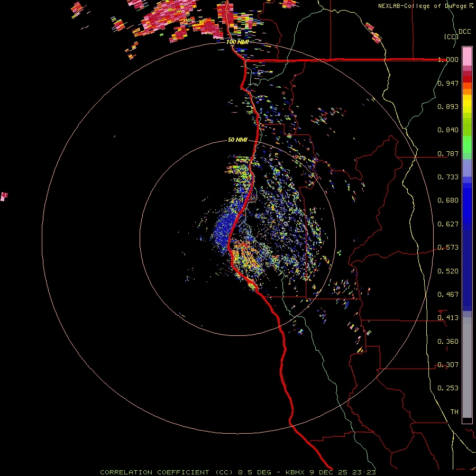The image size is (476, 476).
Task: Click the 0.307 legend value
Action: coord(448,365)
